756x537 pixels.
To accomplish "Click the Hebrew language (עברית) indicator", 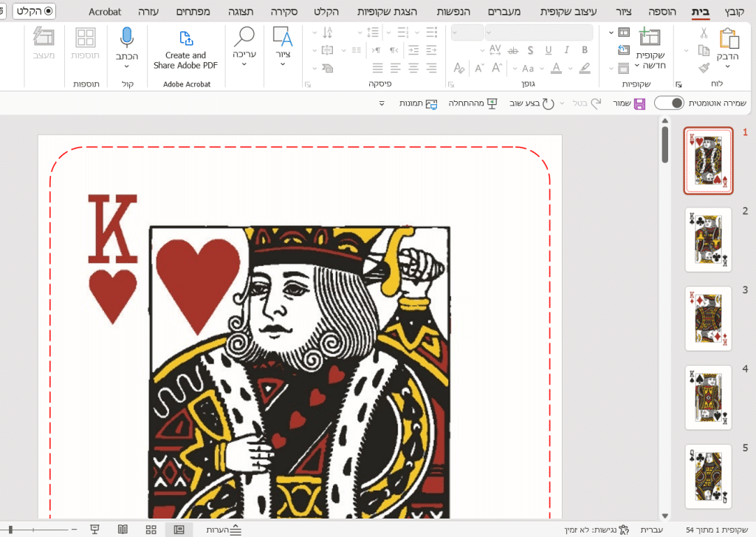I will pos(651,530).
